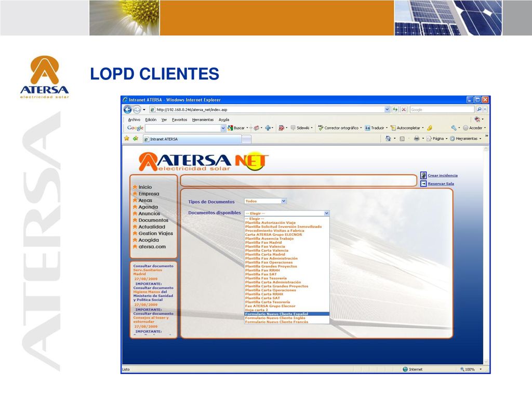
Task: Go to Inicio in the left navigation
Action: click(145, 187)
